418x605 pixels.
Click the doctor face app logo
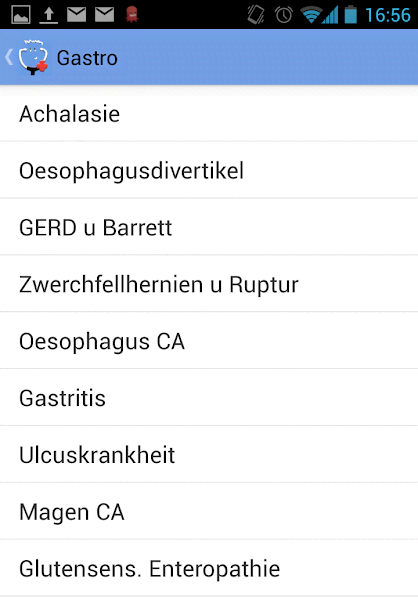[x=34, y=57]
